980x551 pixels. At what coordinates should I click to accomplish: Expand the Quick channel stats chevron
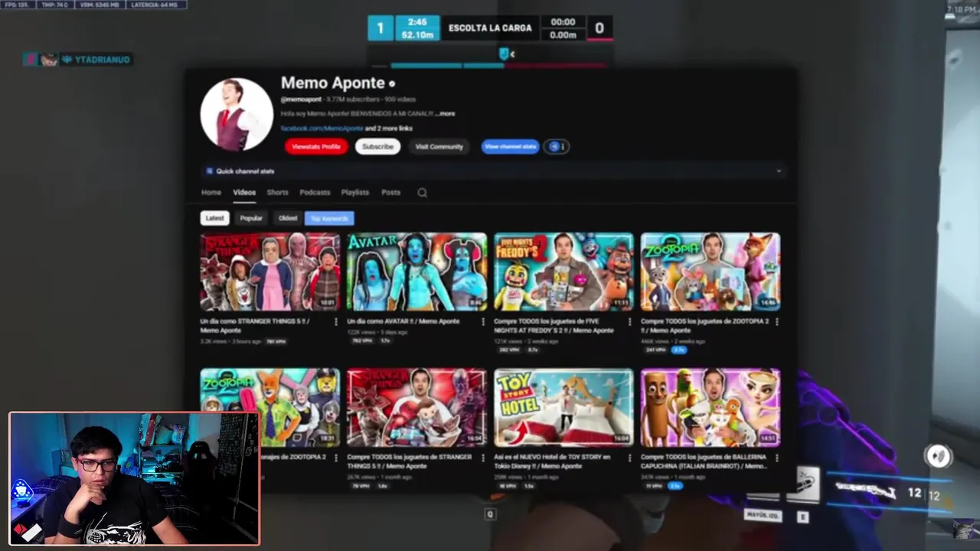point(779,171)
